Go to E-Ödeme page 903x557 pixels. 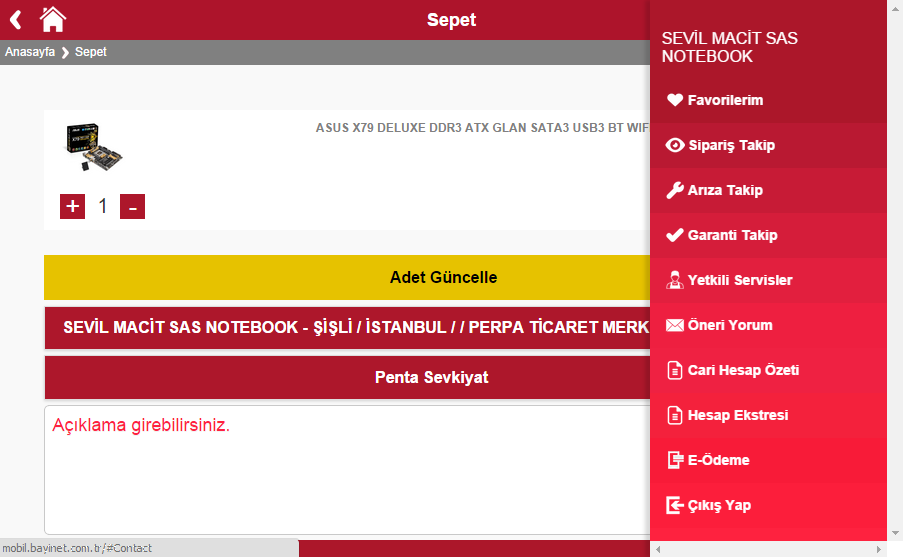point(768,460)
